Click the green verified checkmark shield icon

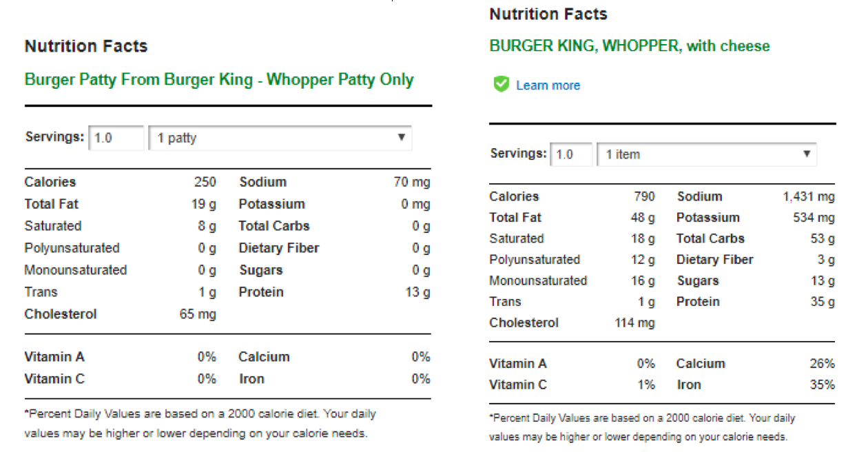pyautogui.click(x=500, y=84)
